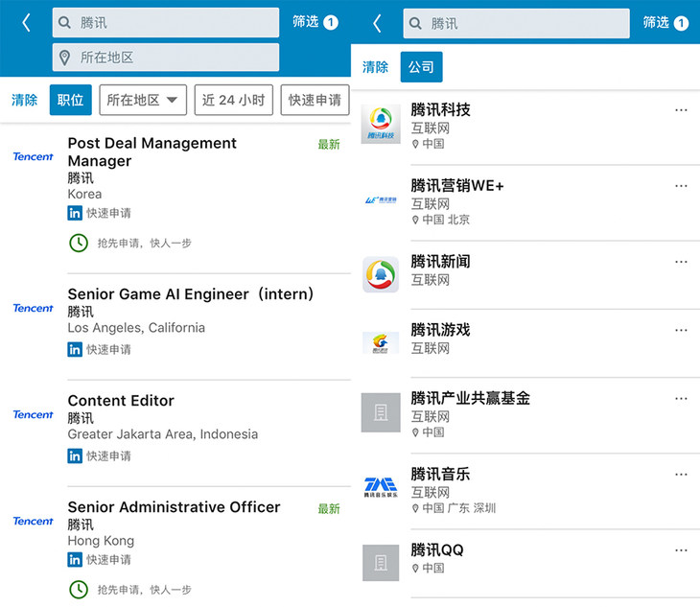The height and width of the screenshot is (607, 700).
Task: Open Senior Game AI Engineer (intern) title
Action: coord(191,293)
